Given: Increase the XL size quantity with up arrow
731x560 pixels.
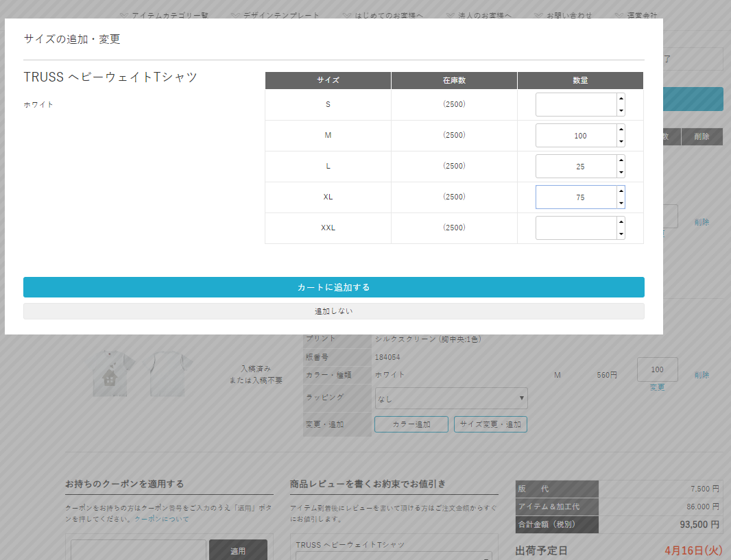Looking at the screenshot, I should pos(621,191).
